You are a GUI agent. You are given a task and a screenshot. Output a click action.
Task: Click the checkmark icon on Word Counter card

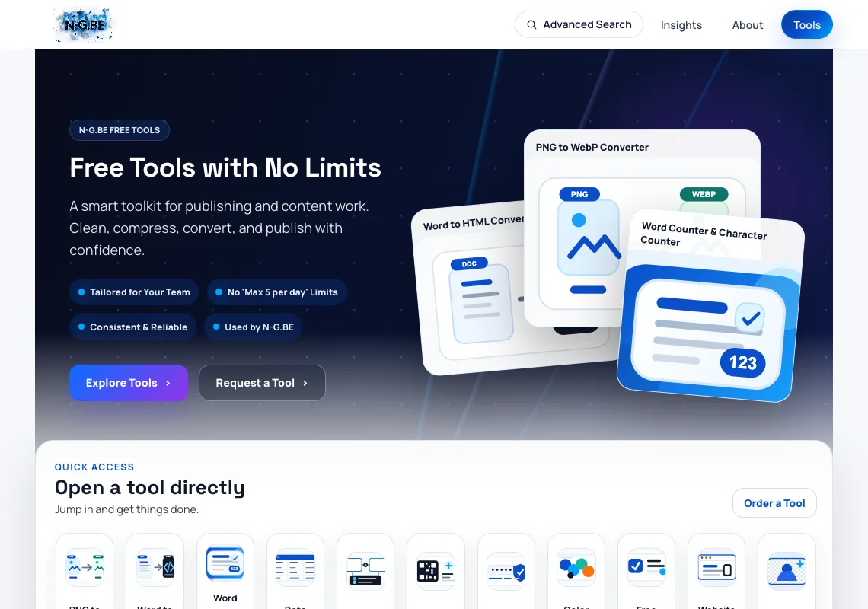coord(750,317)
